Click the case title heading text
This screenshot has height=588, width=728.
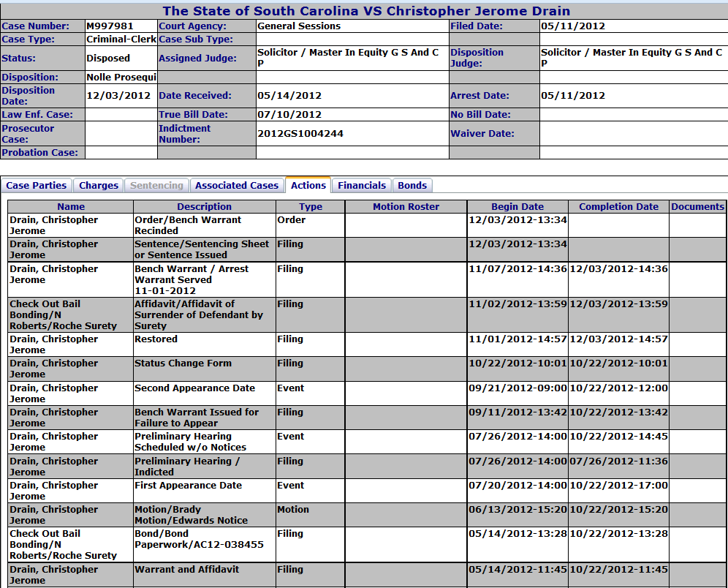pyautogui.click(x=366, y=11)
